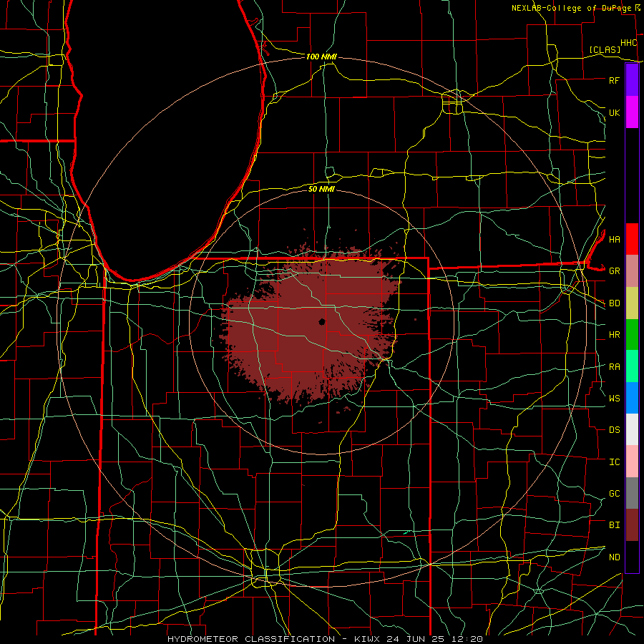Click the HHC product label
Image resolution: width=644 pixels, height=644 pixels.
pos(628,43)
